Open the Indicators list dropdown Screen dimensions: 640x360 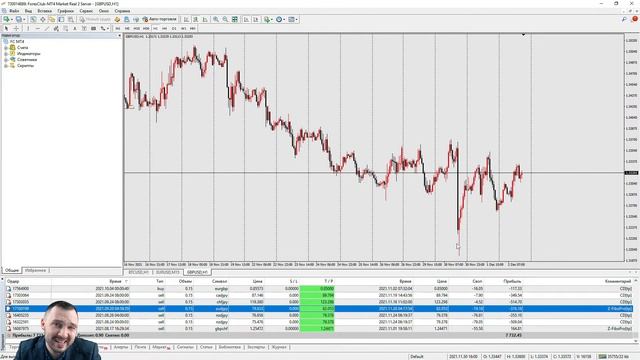(x=268, y=19)
